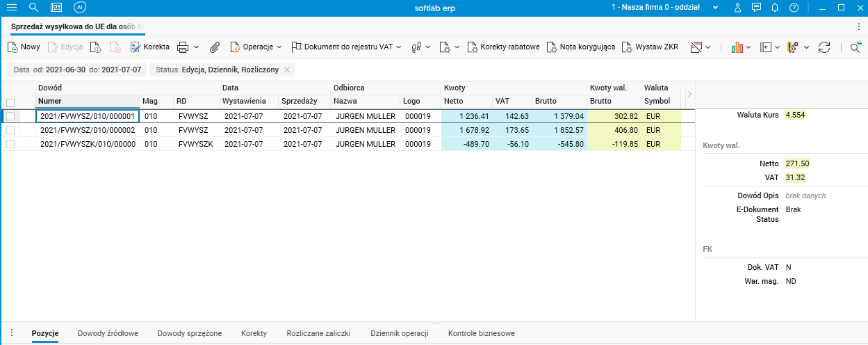
Task: Select document cell 2021/FVWYSZ/010/000002
Action: (x=87, y=130)
